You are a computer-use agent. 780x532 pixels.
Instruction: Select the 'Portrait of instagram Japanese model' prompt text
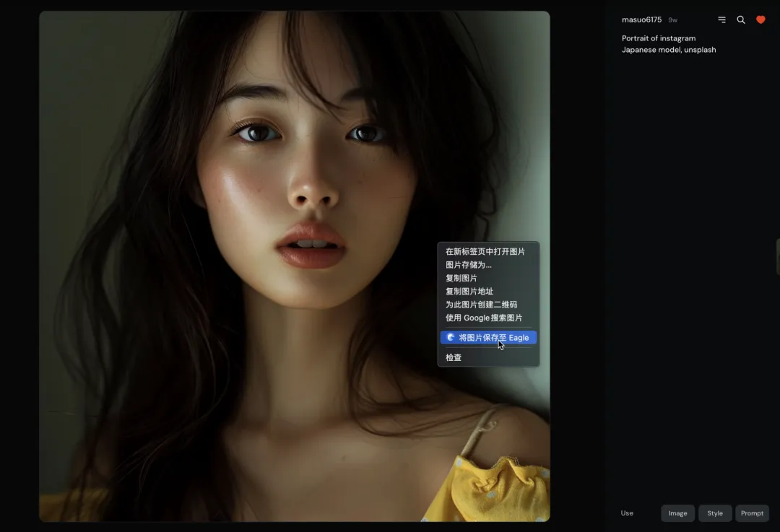coord(668,44)
